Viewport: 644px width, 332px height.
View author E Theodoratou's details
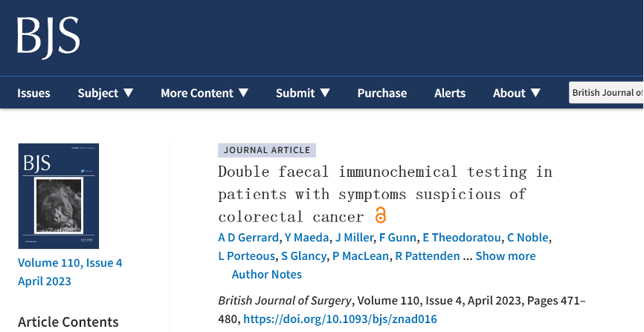coord(462,238)
